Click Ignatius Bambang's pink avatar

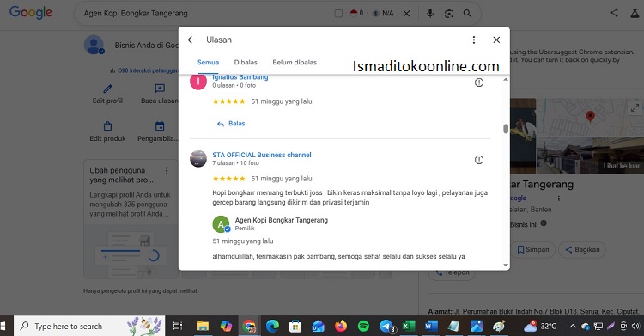(198, 82)
